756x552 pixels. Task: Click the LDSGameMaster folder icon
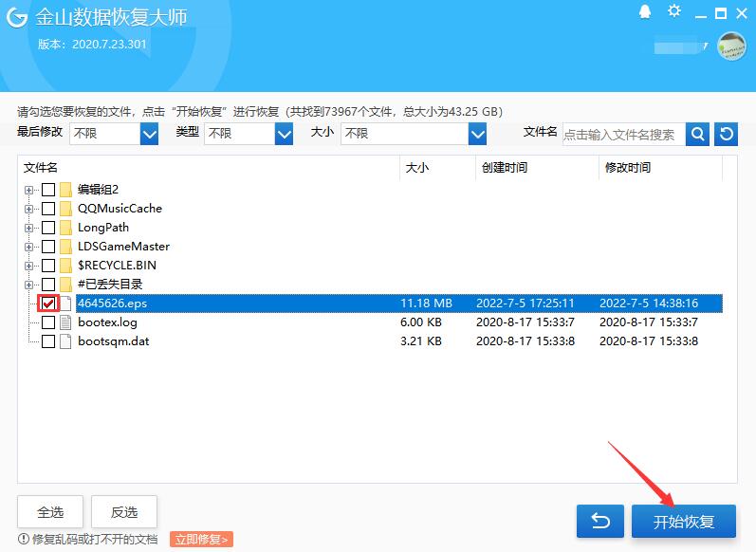coord(65,247)
